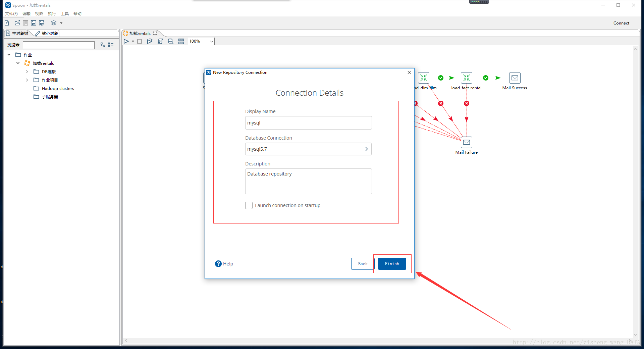Click the Display Name field containing mysql
This screenshot has width=644, height=349.
308,123
